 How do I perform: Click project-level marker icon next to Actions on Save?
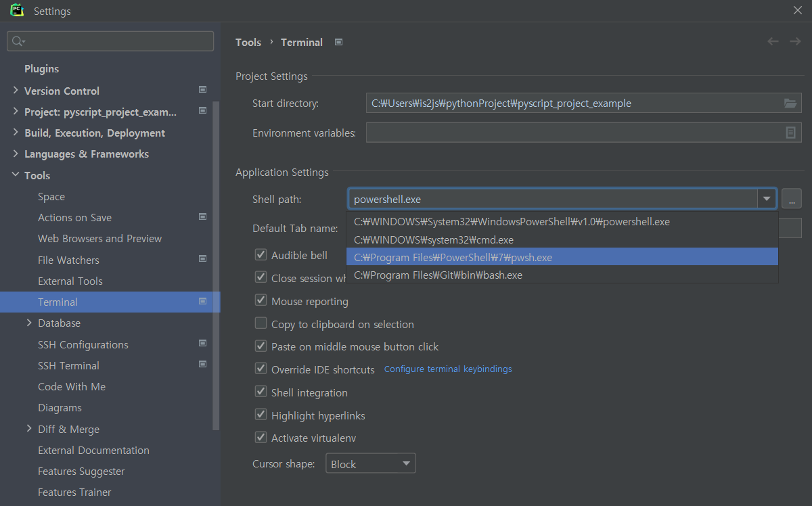202,216
